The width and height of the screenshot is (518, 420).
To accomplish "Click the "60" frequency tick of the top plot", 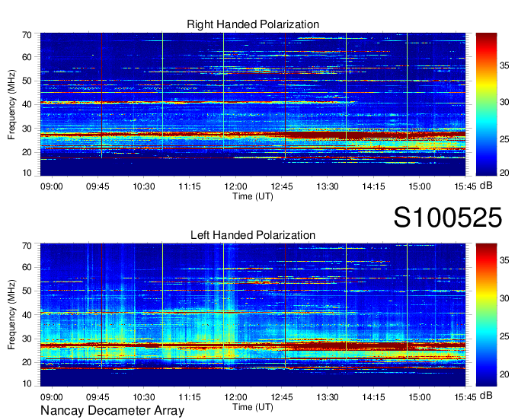I will [x=27, y=57].
